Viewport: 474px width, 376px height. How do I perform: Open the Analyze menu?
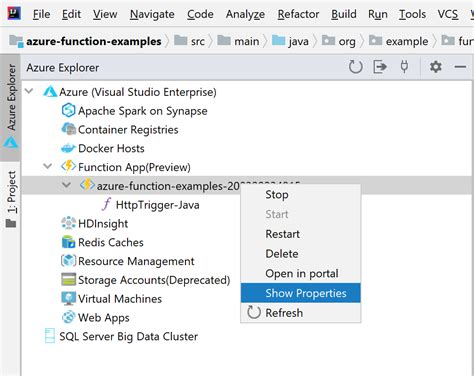(x=245, y=14)
